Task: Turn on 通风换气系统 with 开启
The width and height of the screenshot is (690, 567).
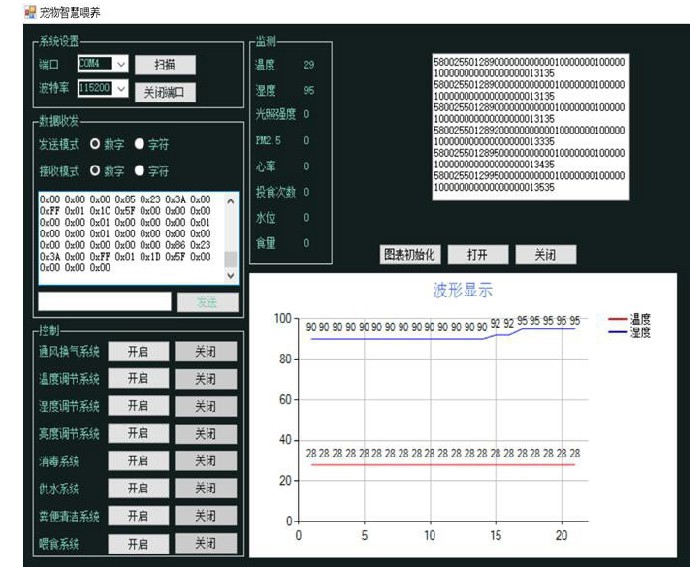Action: tap(139, 351)
